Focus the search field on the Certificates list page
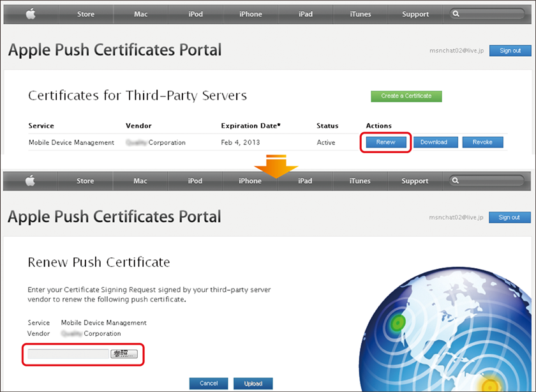 click(x=488, y=14)
